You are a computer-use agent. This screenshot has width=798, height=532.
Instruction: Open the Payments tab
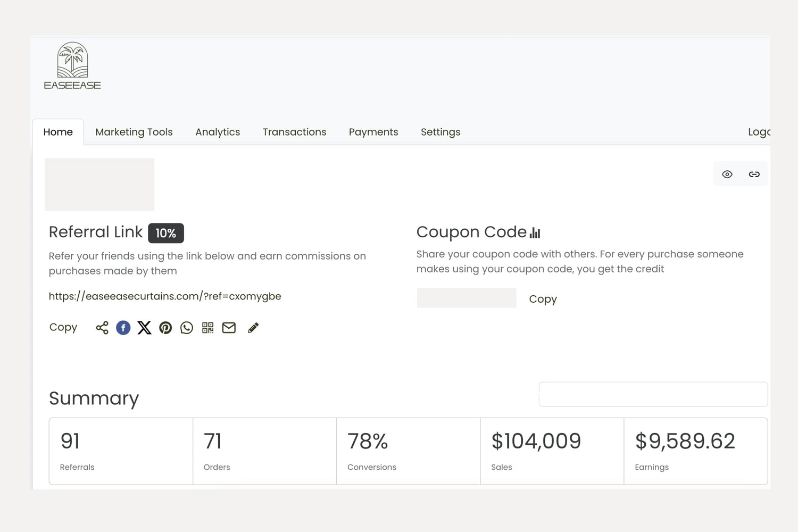point(373,132)
